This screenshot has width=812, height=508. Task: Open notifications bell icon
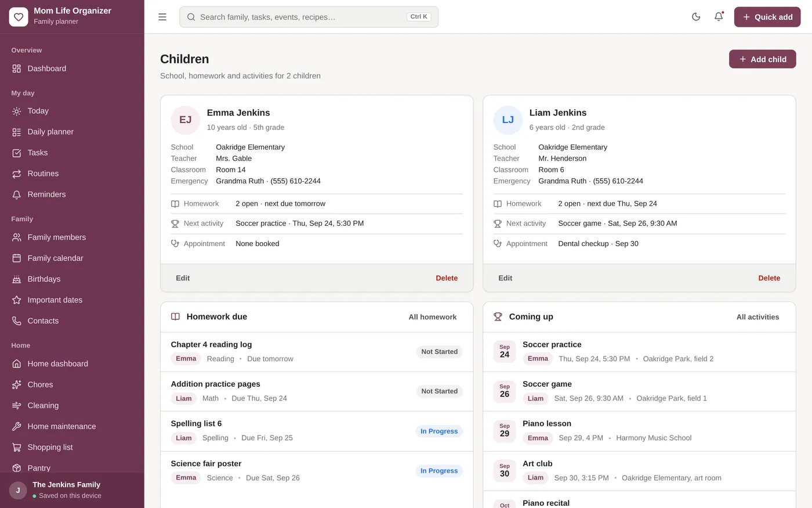[719, 17]
